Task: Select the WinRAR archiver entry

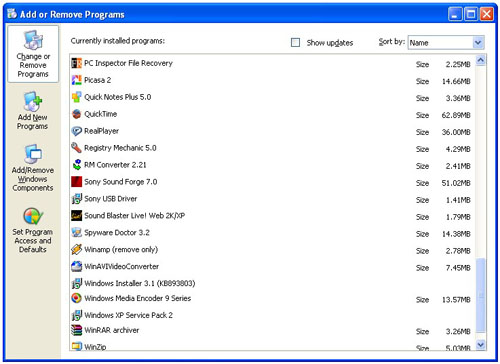Action: (272, 330)
